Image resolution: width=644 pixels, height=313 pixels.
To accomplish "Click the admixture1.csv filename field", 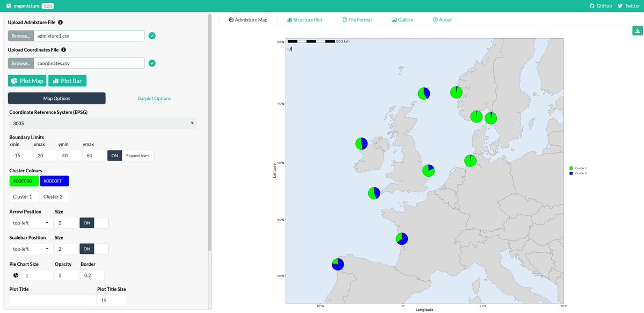I will (x=89, y=36).
